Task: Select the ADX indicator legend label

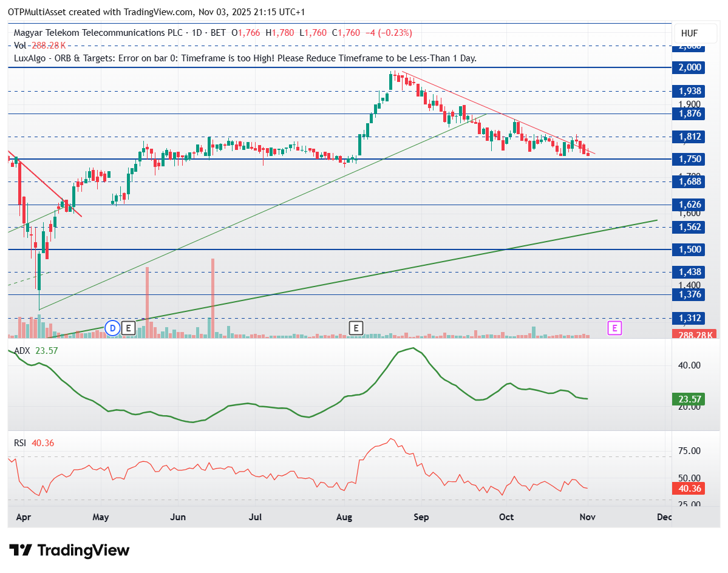Action: tap(22, 350)
